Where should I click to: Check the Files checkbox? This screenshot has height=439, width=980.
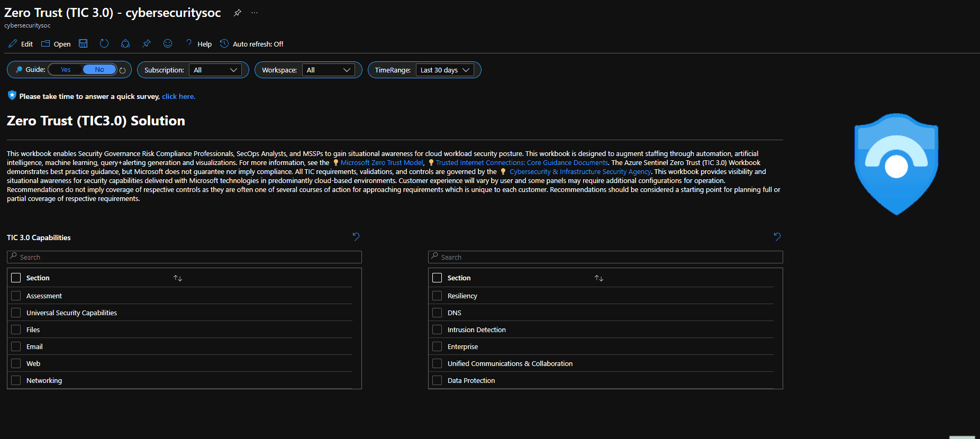pos(16,330)
